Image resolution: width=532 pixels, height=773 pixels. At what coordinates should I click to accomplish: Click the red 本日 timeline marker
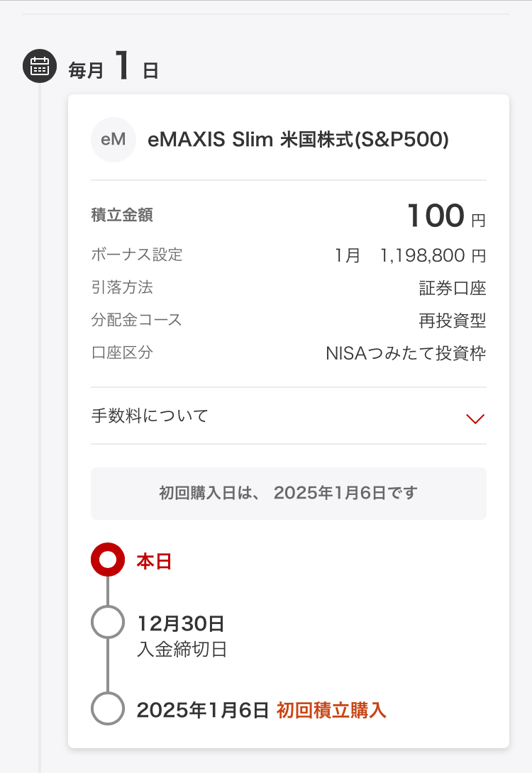pos(108,560)
